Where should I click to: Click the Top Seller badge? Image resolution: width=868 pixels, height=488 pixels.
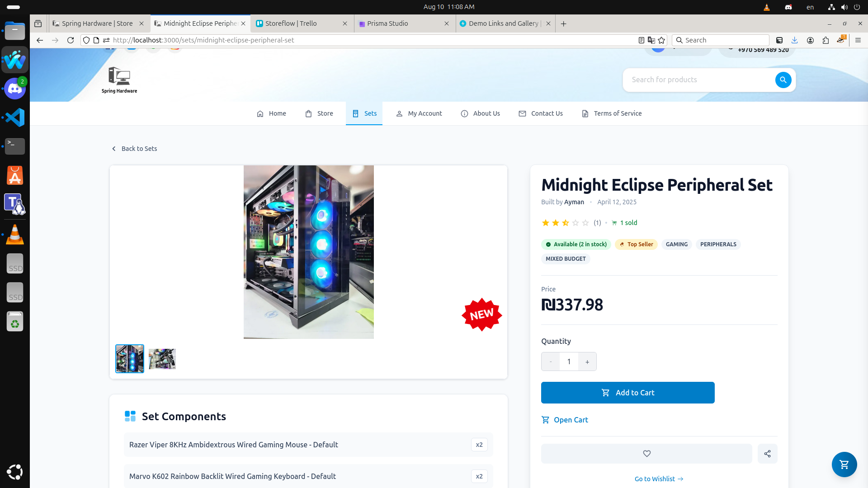tap(636, 244)
